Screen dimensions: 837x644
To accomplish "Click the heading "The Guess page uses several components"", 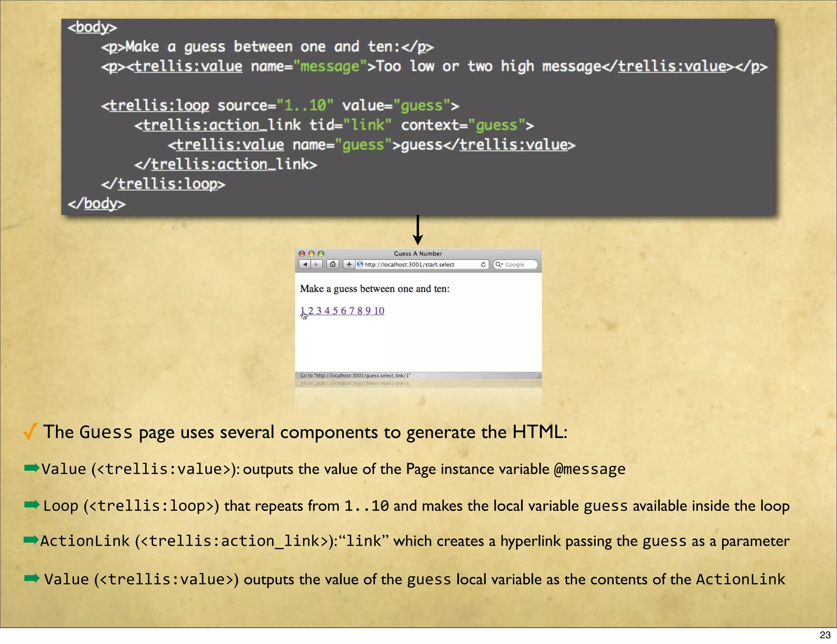I will pyautogui.click(x=305, y=432).
